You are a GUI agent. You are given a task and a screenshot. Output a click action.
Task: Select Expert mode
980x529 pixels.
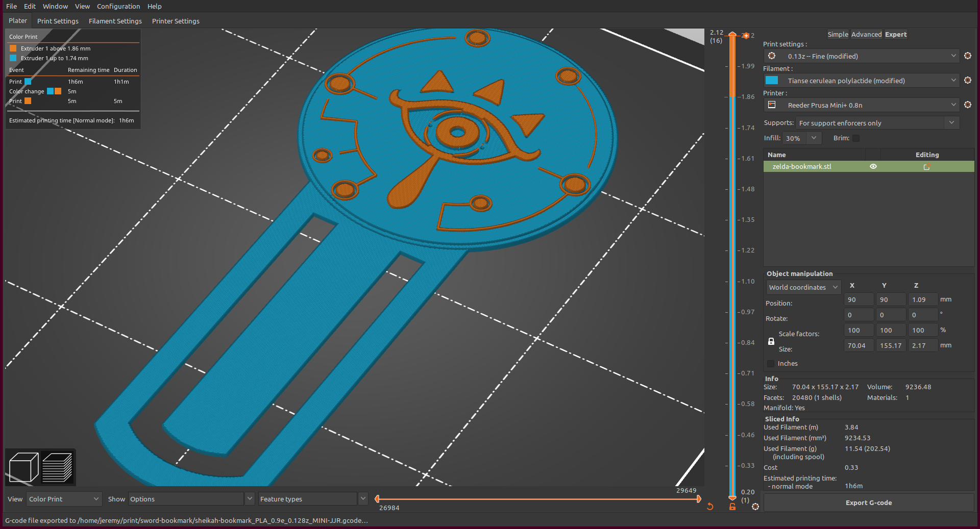pos(896,34)
